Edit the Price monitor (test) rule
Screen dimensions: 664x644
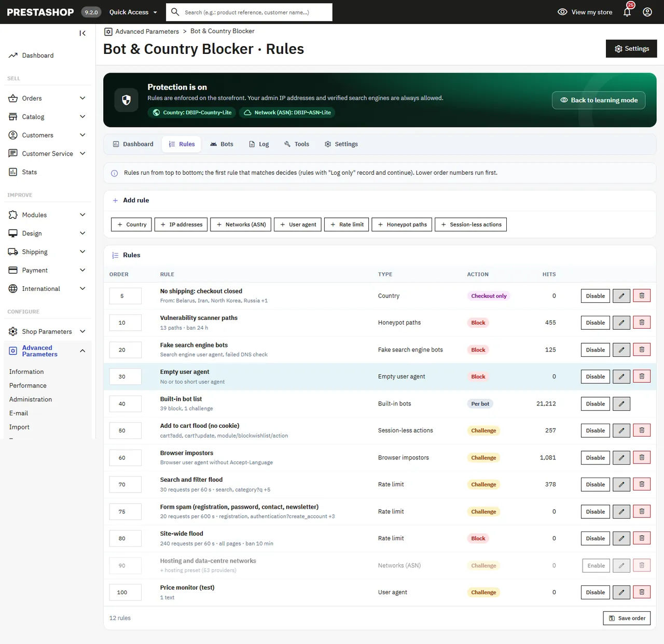tap(621, 592)
